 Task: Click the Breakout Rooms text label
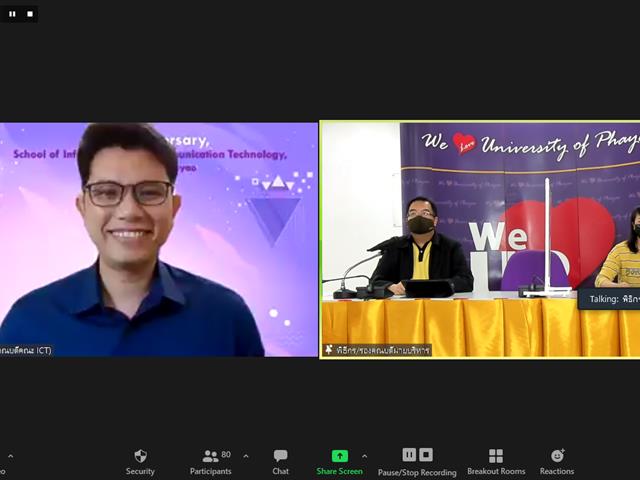pos(496,471)
